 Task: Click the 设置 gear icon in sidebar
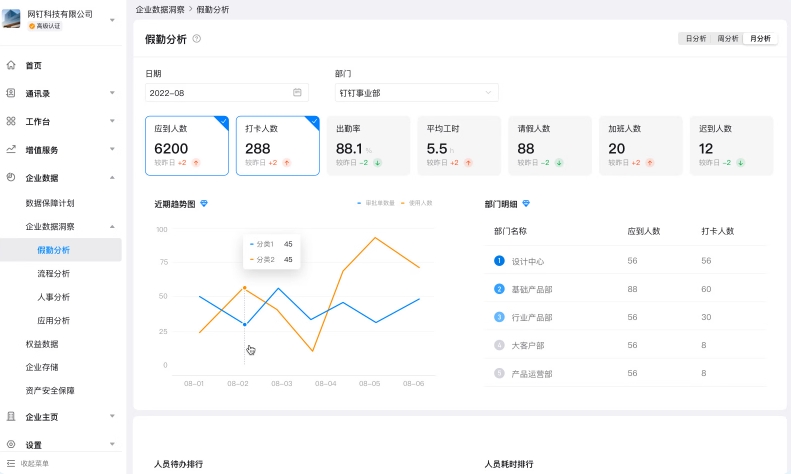[11, 444]
